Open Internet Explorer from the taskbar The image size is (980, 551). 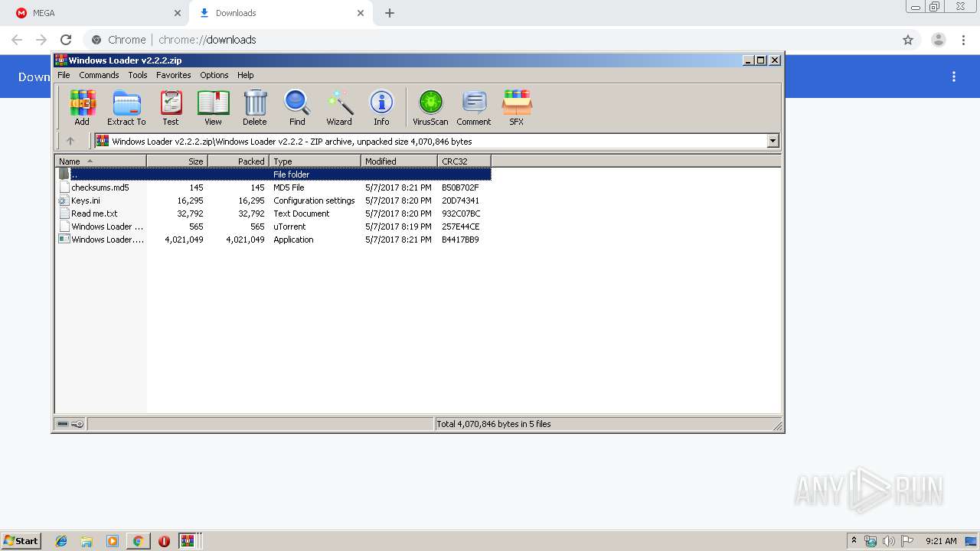[61, 541]
